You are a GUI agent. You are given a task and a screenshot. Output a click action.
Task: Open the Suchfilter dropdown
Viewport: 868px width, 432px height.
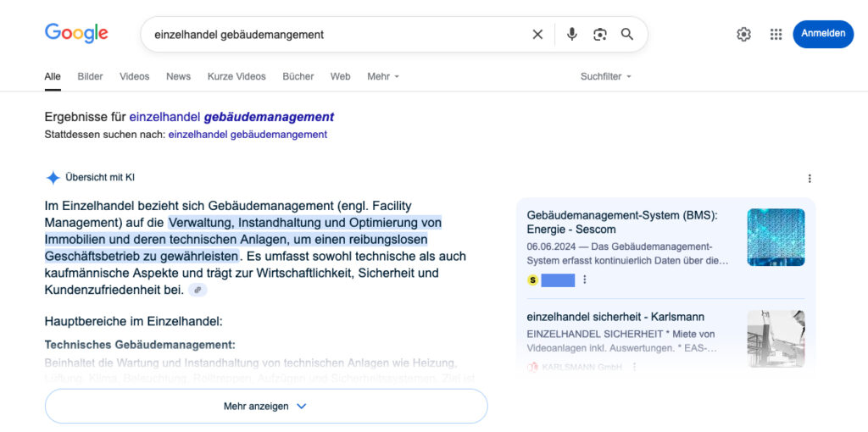(x=605, y=76)
